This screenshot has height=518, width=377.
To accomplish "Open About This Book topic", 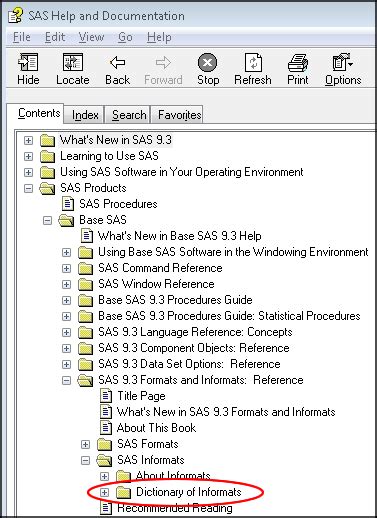I will (x=156, y=428).
